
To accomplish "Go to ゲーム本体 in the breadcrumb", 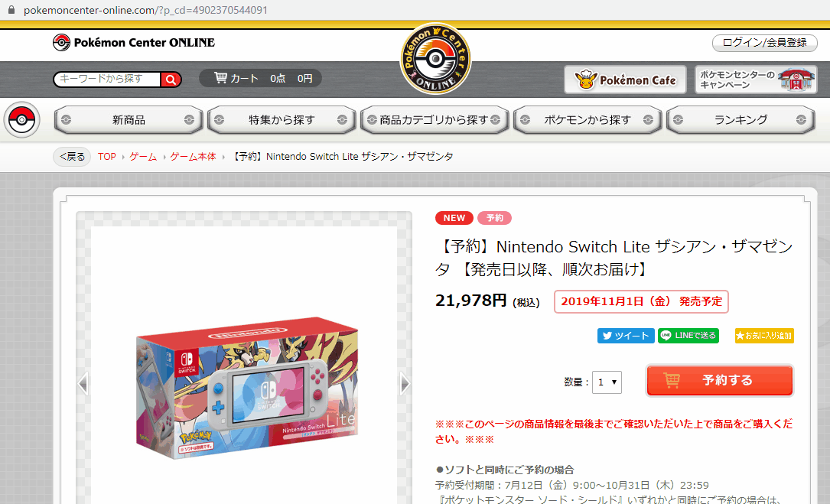I will pos(194,157).
